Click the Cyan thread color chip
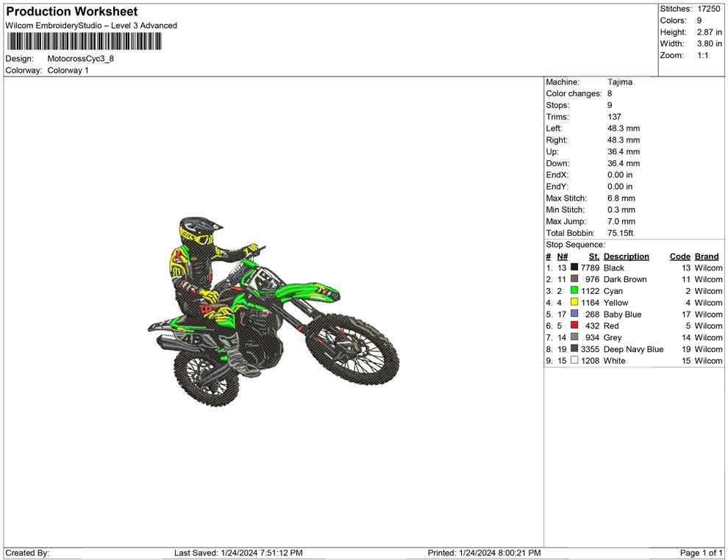Screen dimensions: 728x560 point(574,291)
